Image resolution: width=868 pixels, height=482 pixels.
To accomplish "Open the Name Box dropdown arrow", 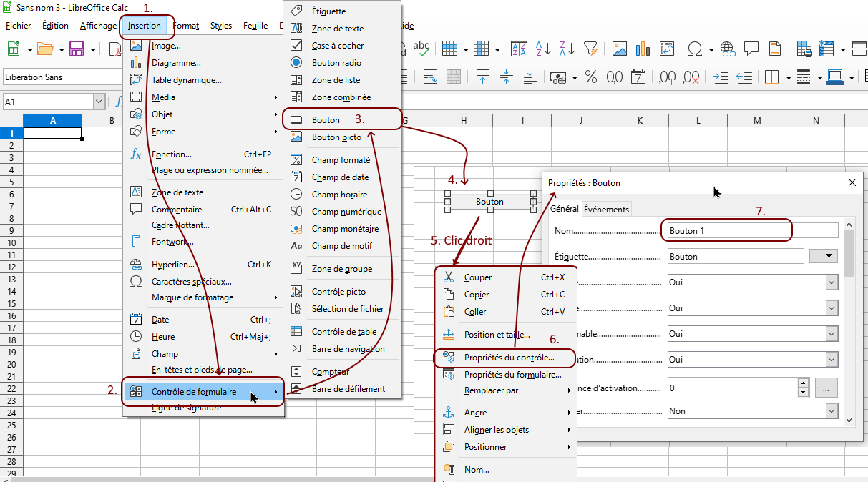I will coord(99,102).
